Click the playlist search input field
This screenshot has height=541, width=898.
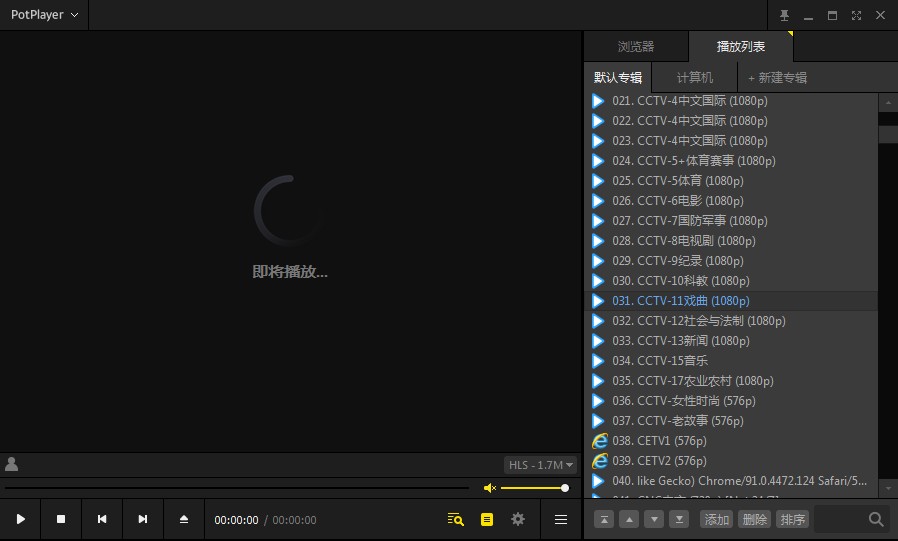(839, 519)
